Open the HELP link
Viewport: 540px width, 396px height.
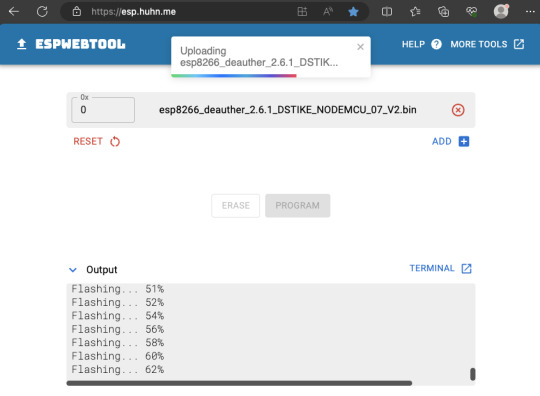point(413,44)
